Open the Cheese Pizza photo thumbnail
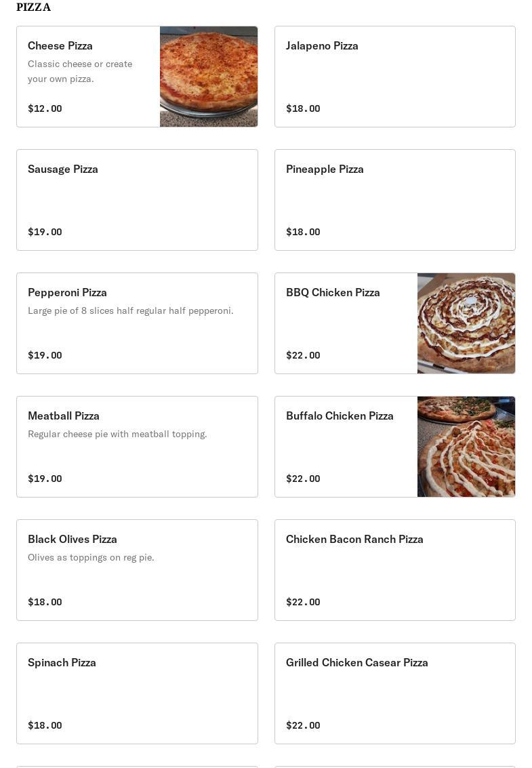Image resolution: width=532 pixels, height=768 pixels. (208, 77)
